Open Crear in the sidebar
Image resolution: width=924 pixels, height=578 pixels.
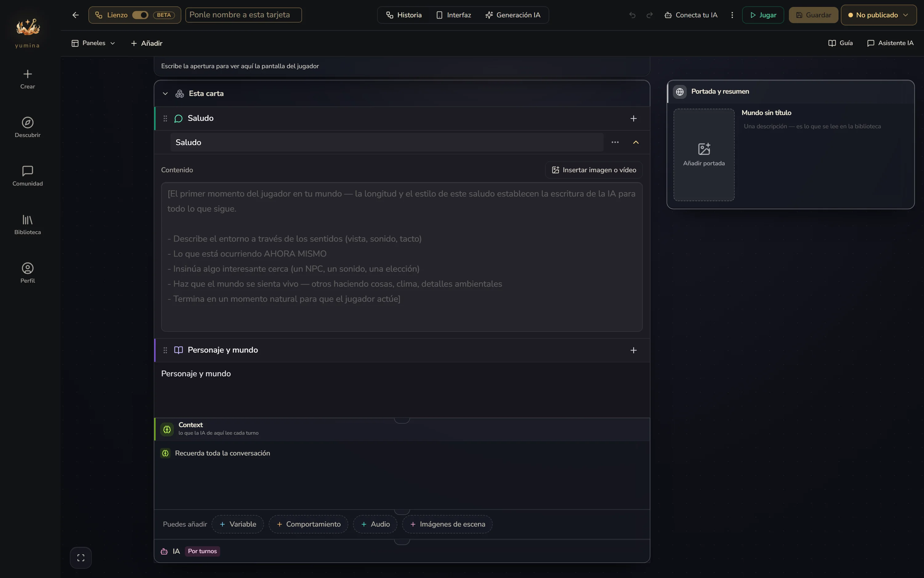(x=27, y=79)
